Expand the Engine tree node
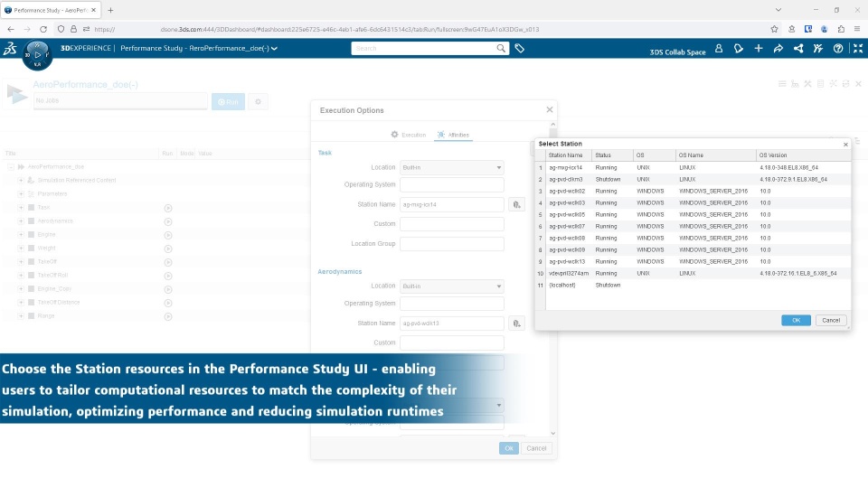The height and width of the screenshot is (488, 868). point(21,235)
